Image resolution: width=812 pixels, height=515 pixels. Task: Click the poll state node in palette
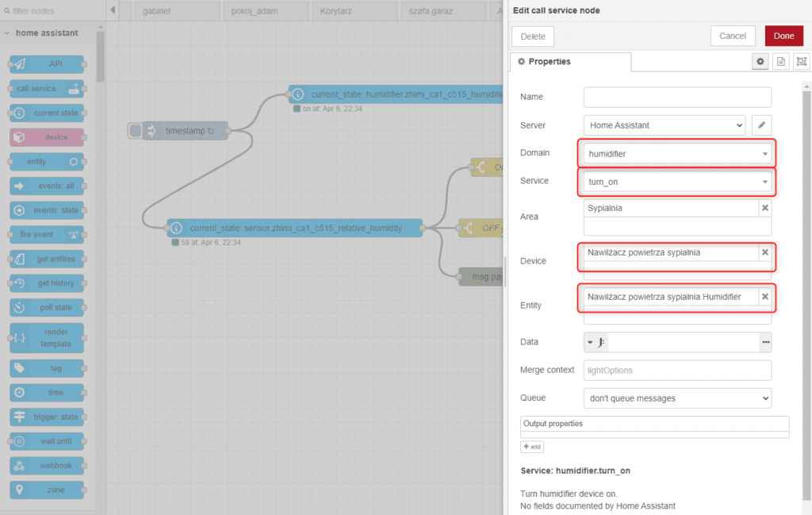pyautogui.click(x=45, y=307)
